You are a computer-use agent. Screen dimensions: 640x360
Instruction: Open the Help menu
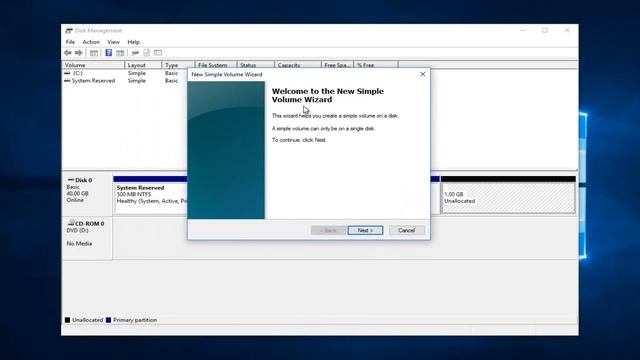[x=133, y=42]
